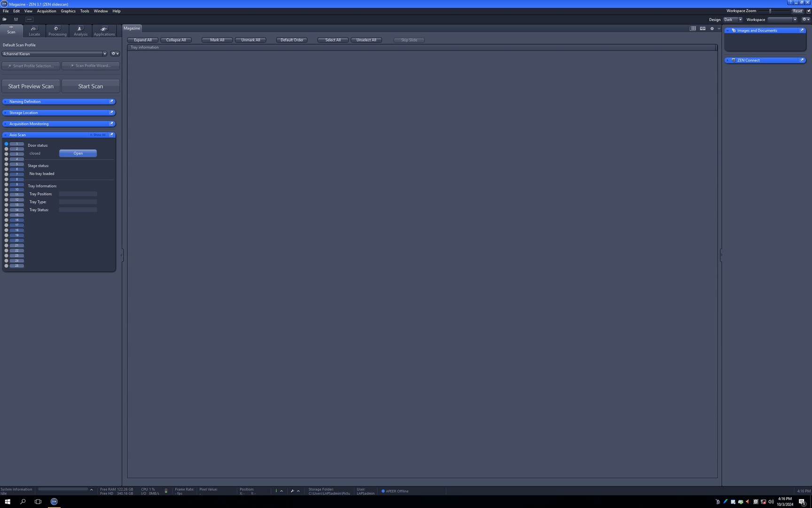812x508 pixels.
Task: Adjust the Workspace Zoom slider handle
Action: point(770,11)
